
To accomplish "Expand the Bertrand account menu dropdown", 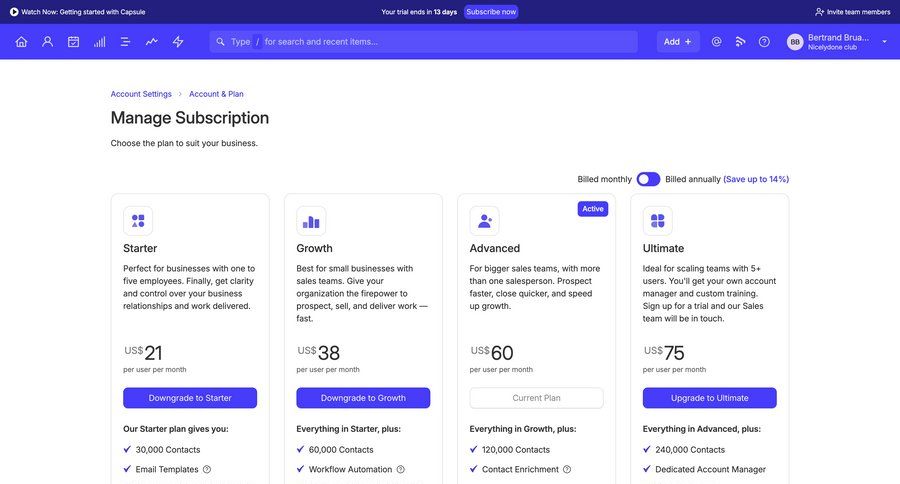I will (884, 42).
